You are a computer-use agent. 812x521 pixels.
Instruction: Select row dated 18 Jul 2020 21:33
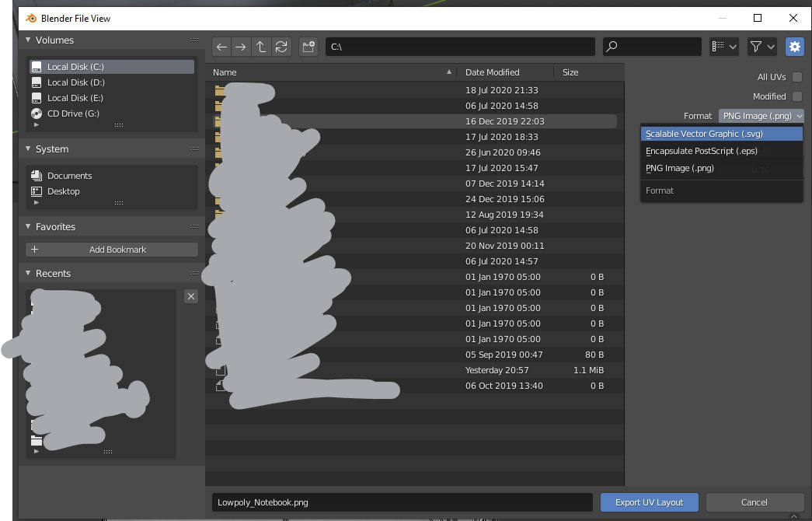[x=414, y=90]
